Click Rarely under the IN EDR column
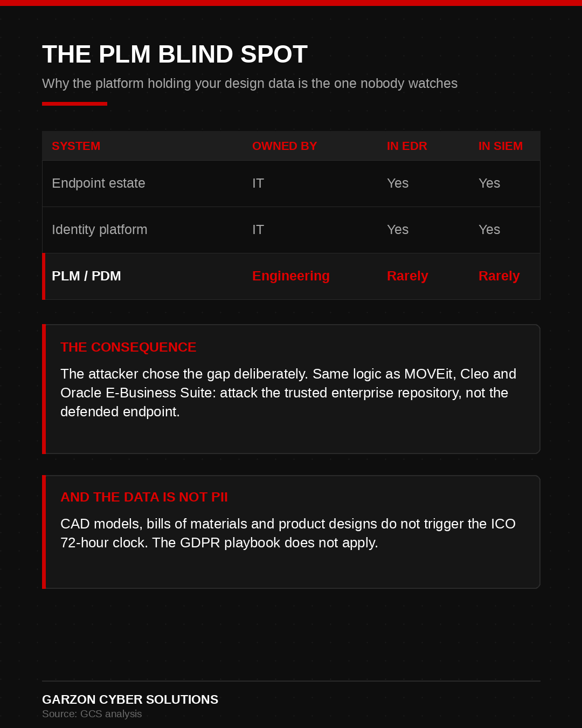 pyautogui.click(x=407, y=276)
